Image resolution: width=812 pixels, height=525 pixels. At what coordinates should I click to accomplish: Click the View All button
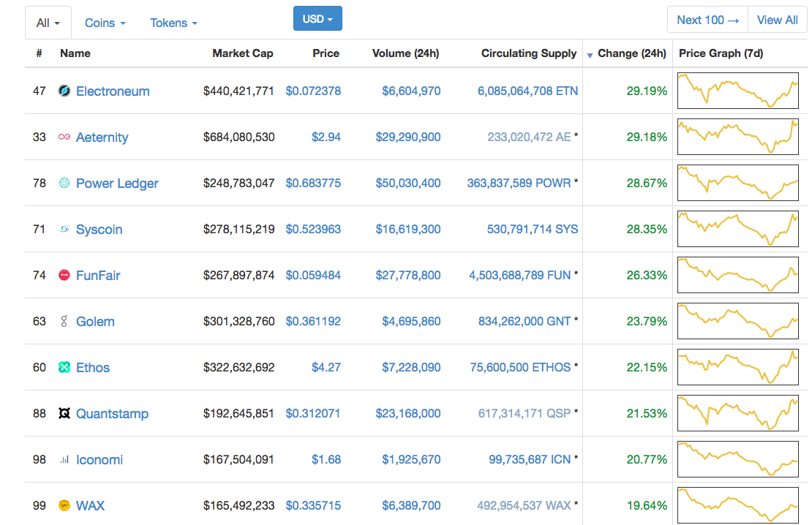pyautogui.click(x=777, y=20)
